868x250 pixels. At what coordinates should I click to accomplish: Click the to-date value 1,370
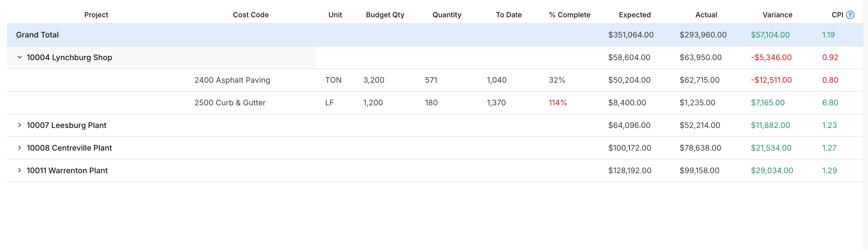[496, 103]
